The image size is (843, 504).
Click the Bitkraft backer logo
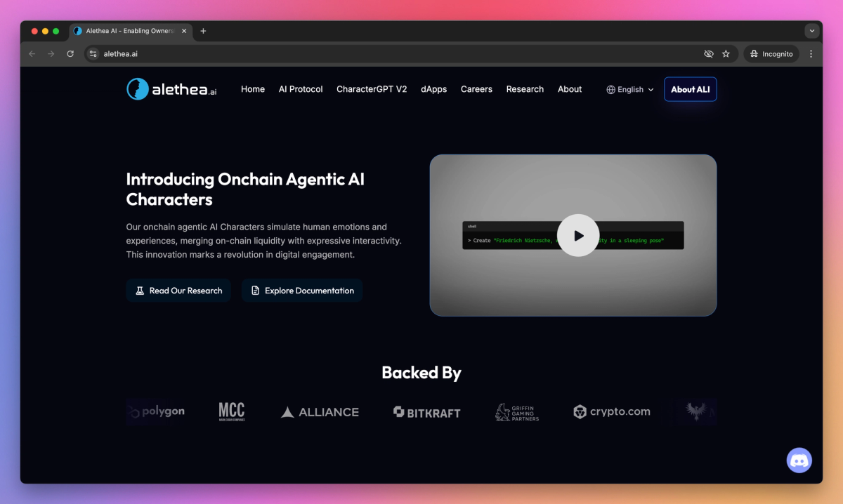point(427,412)
